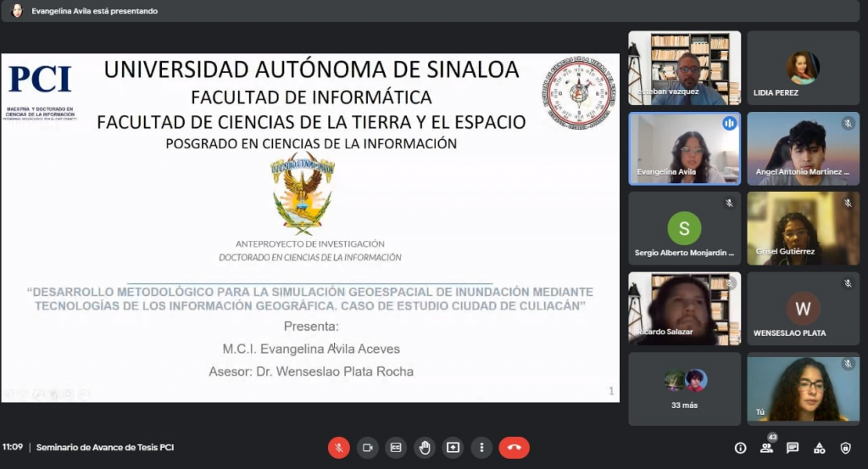Select WENSESLAO PLATA participant tile

click(804, 309)
